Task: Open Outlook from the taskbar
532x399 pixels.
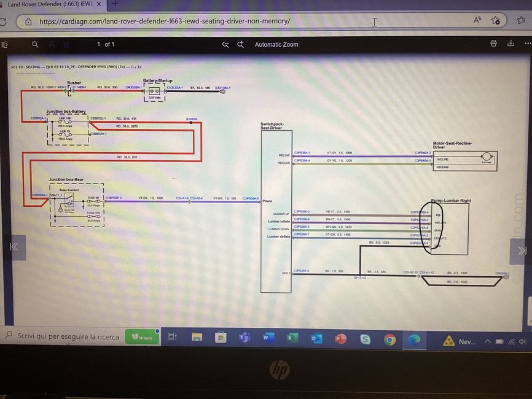Action: [x=316, y=338]
